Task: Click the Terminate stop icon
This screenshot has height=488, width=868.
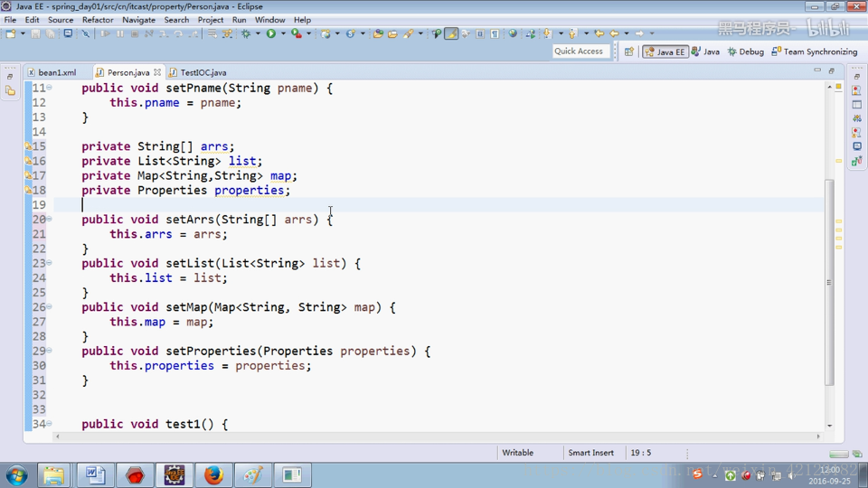Action: pyautogui.click(x=135, y=34)
